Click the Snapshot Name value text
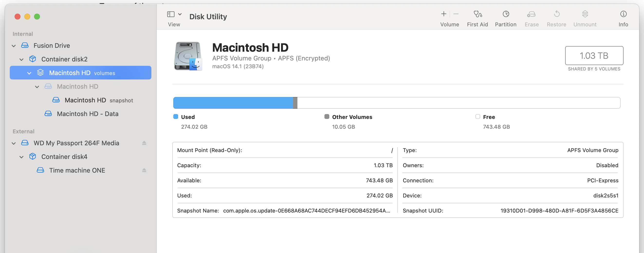Screen dimensions: 644x253 coord(306,211)
